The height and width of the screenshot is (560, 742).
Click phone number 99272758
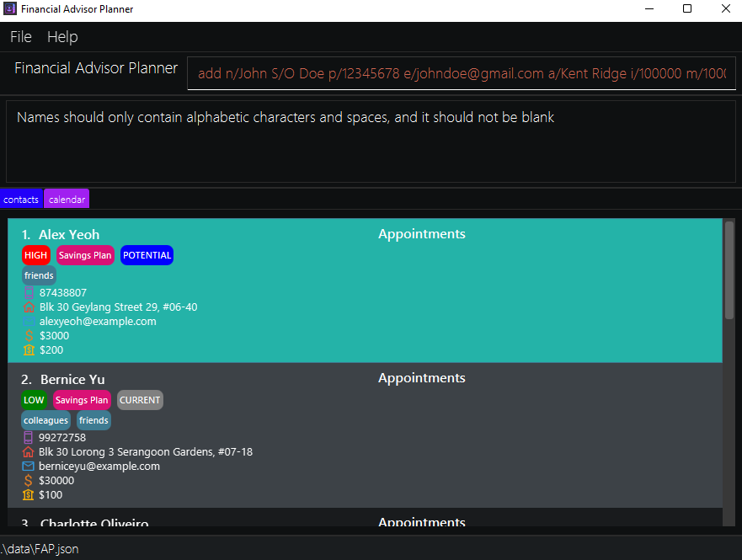pos(62,438)
